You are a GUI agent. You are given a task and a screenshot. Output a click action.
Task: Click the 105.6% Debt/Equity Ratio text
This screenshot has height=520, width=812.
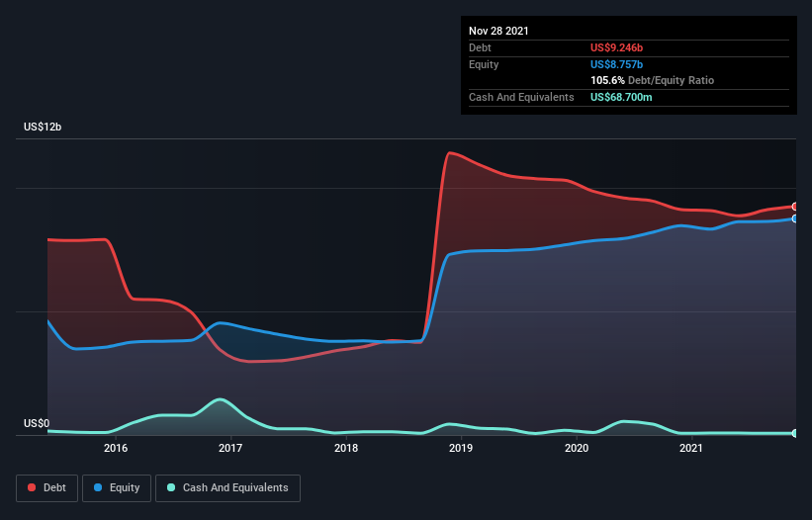pos(652,81)
